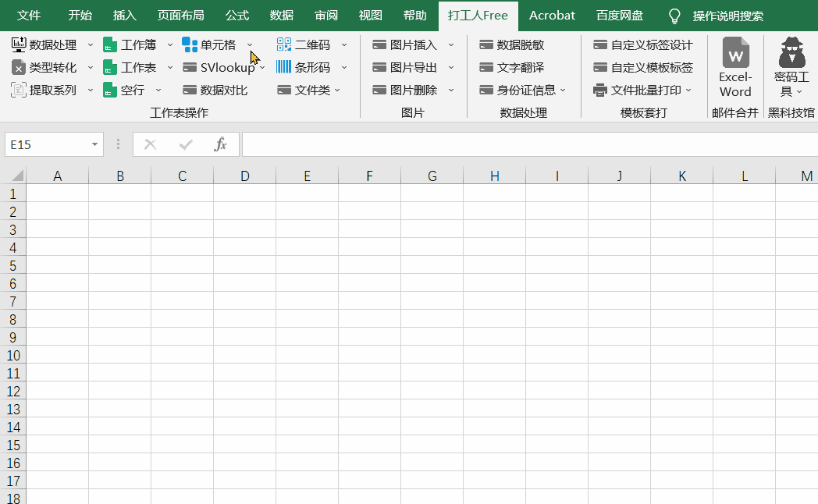Click the 单元格 blue icon
Viewport: 818px width, 504px height.
coord(190,44)
